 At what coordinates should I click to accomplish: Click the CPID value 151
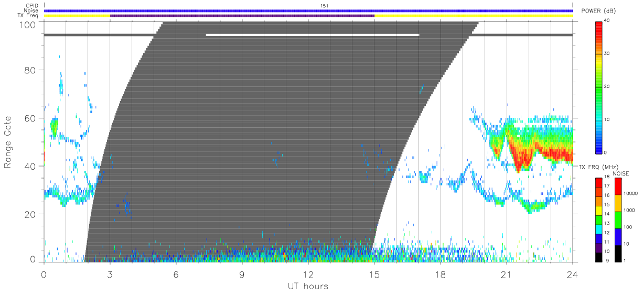pyautogui.click(x=325, y=6)
